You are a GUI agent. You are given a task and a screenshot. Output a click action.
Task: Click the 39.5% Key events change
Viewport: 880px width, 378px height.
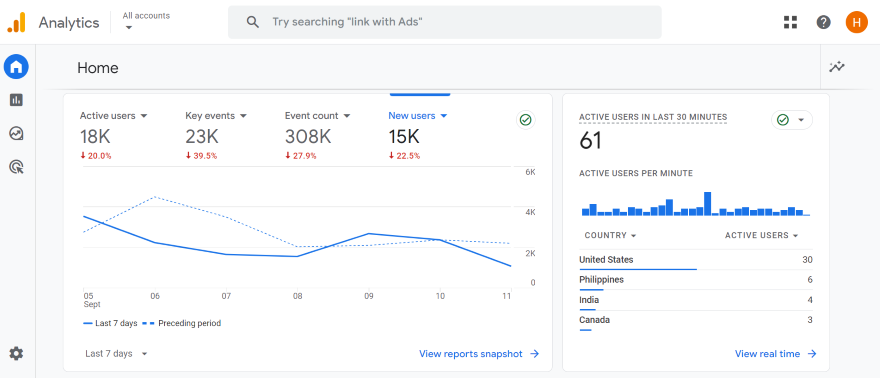pyautogui.click(x=201, y=156)
